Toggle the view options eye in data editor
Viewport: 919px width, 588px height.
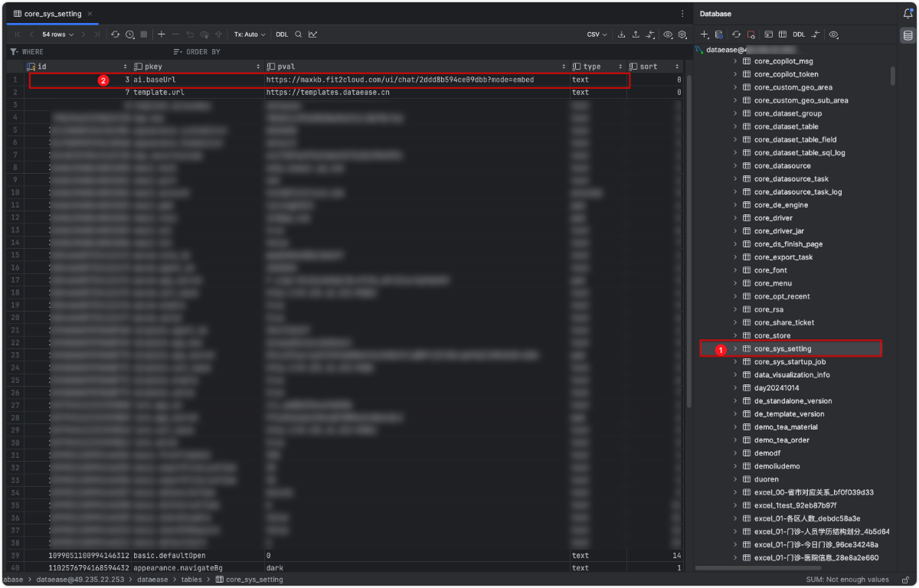click(668, 34)
